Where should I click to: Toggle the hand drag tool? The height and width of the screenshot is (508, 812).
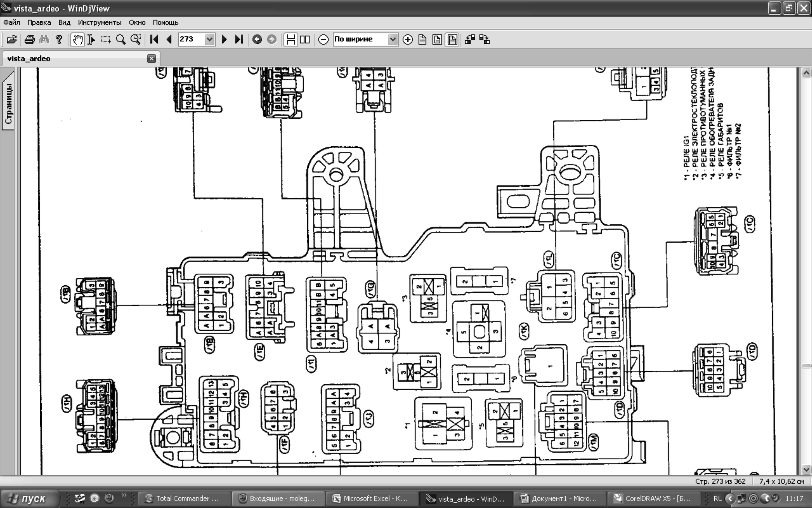(x=77, y=40)
